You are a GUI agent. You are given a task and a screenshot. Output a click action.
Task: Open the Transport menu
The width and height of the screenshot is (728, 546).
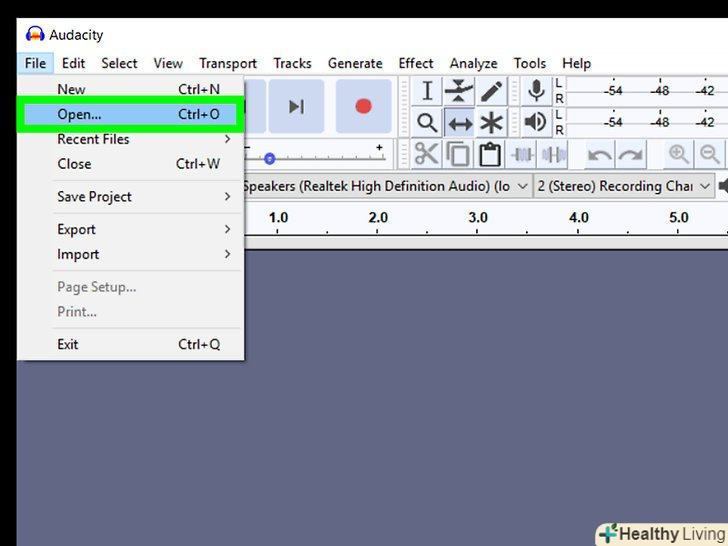[228, 63]
